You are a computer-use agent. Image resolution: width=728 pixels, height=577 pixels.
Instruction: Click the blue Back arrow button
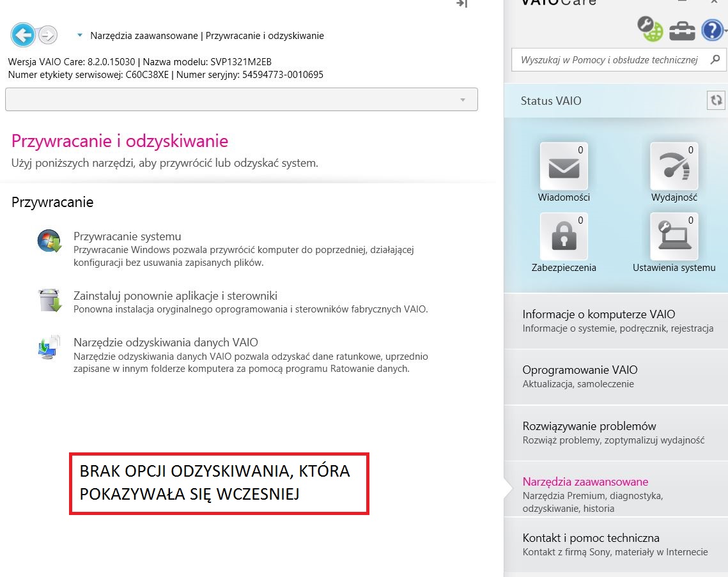tap(23, 35)
